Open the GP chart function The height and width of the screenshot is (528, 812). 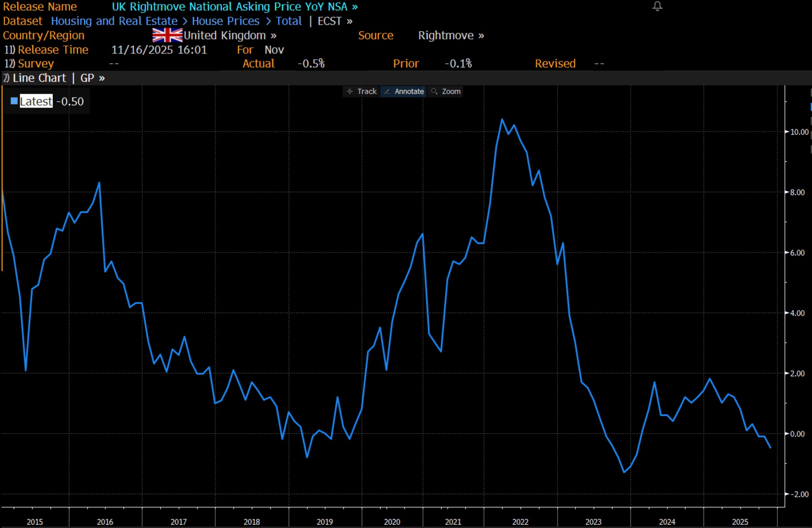point(92,78)
